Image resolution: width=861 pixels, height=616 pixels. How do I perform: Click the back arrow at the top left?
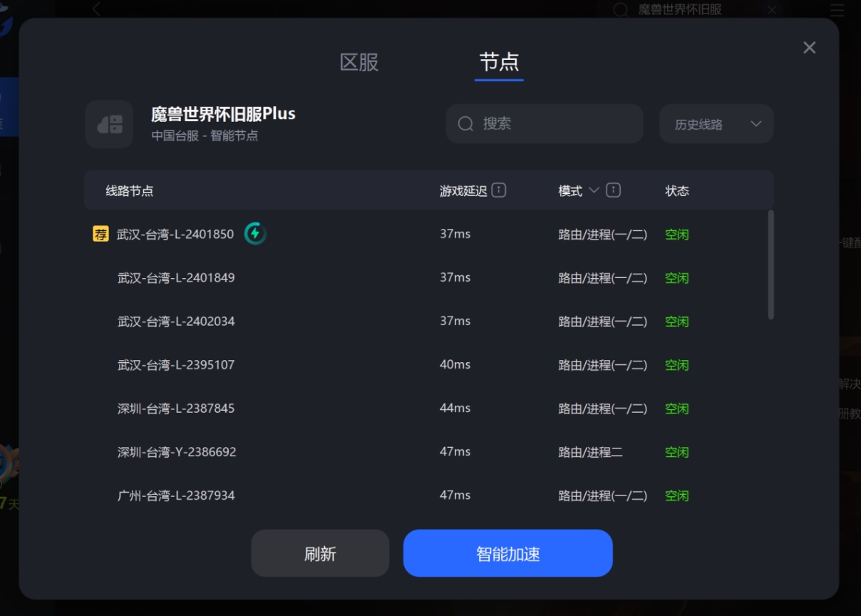[x=96, y=9]
